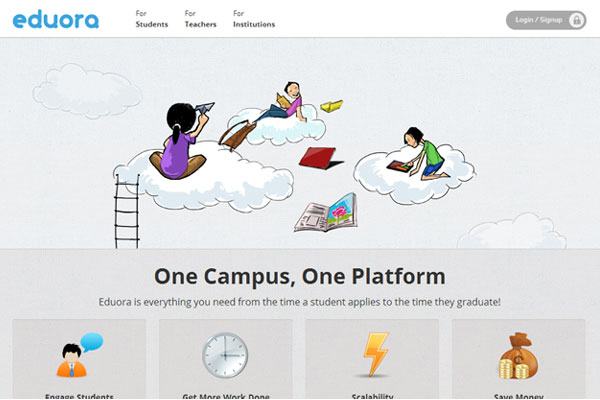600x400 pixels.
Task: Click the padlock icon in login button
Action: 577,20
